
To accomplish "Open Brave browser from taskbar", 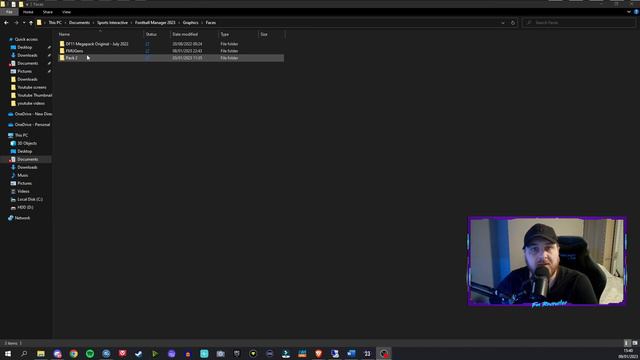I will pyautogui.click(x=318, y=353).
